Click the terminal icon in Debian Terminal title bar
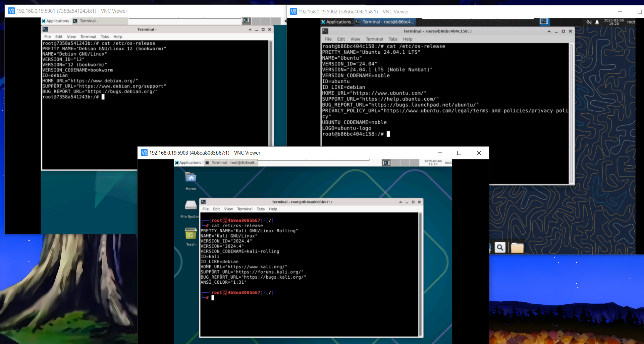Image resolution: width=644 pixels, height=344 pixels. (45, 30)
